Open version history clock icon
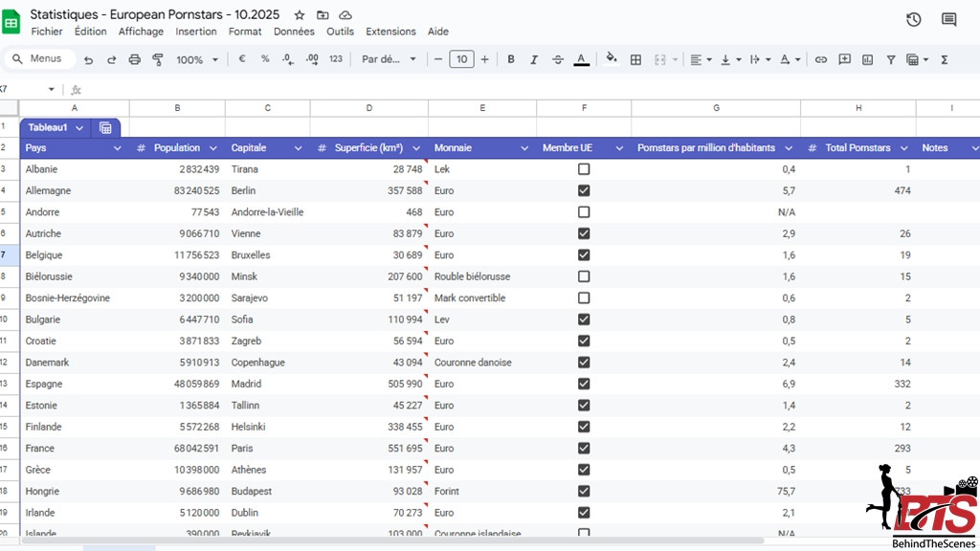980x551 pixels. (913, 20)
